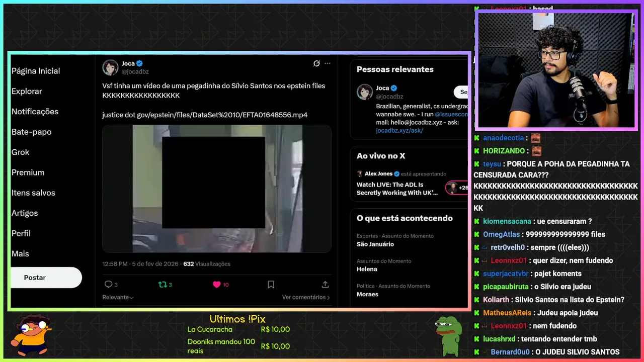Click Koliarth username in chat
The width and height of the screenshot is (644, 362).
pyautogui.click(x=496, y=300)
